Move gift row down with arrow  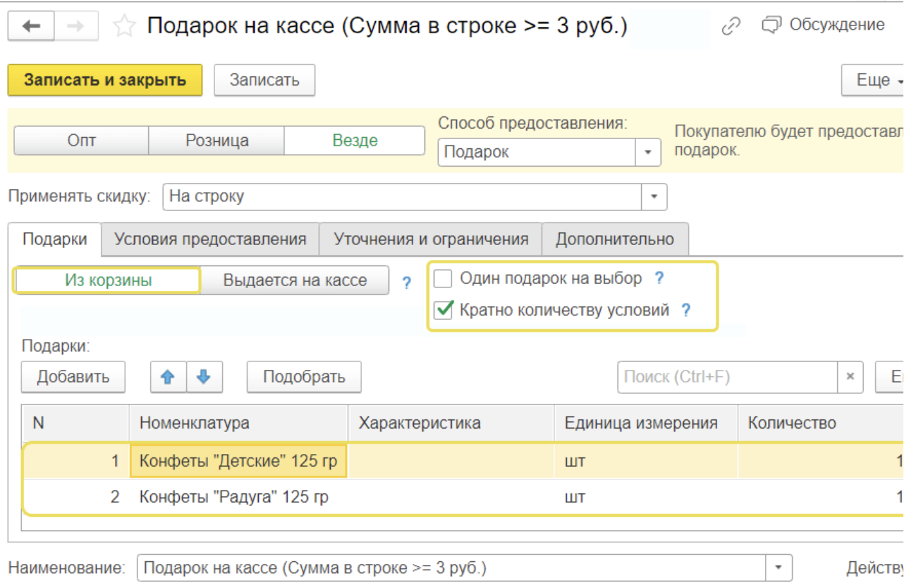point(204,377)
